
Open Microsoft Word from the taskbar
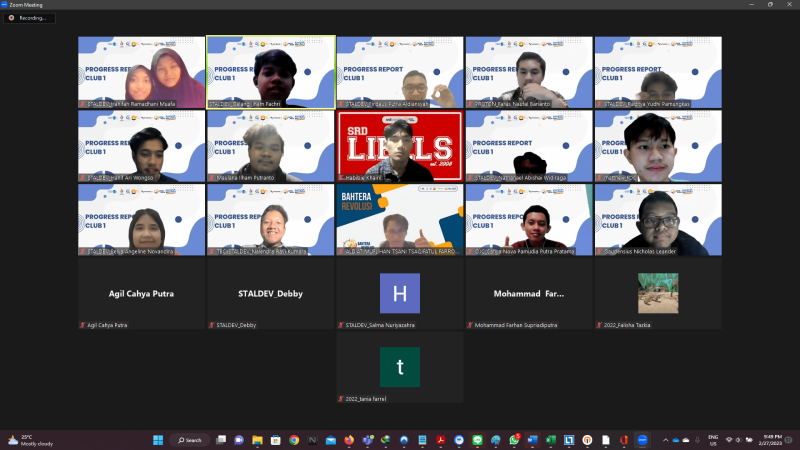click(x=532, y=440)
